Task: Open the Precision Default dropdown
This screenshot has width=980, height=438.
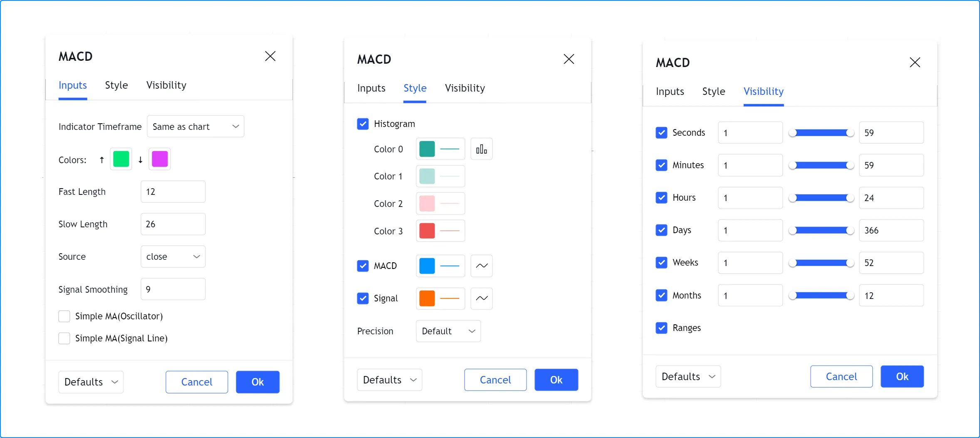Action: click(x=448, y=331)
